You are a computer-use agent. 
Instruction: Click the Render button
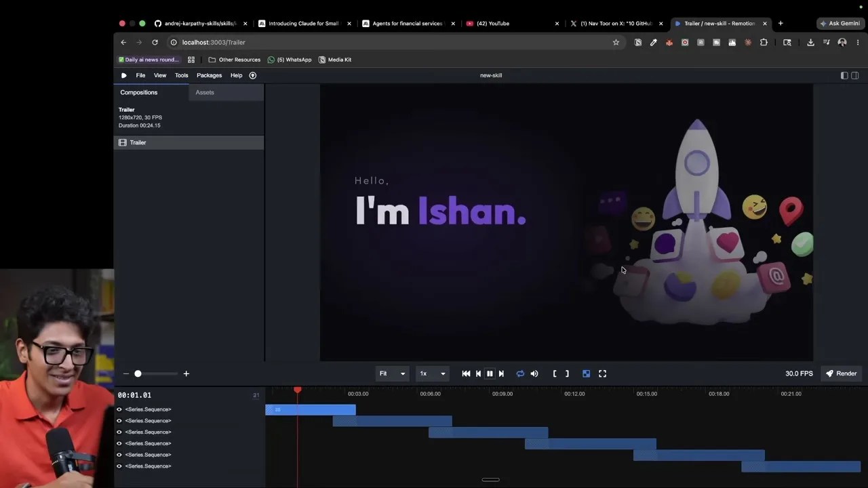841,373
